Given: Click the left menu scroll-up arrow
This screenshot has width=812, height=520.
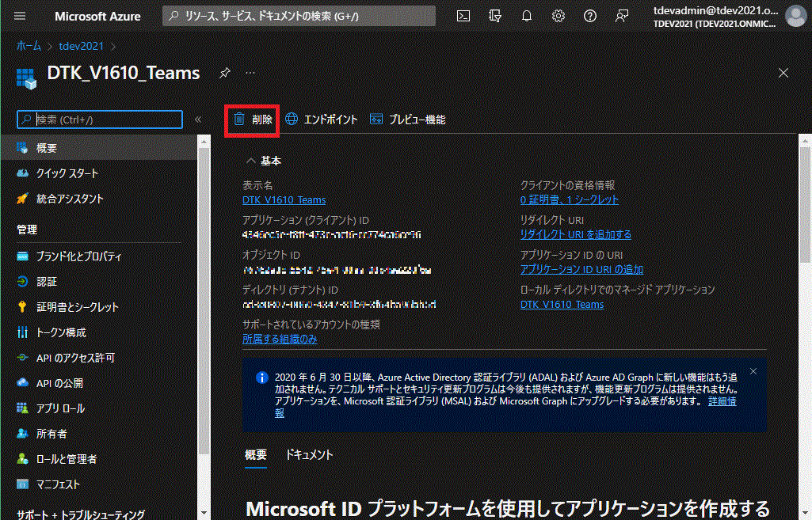Looking at the screenshot, I should coord(204,141).
